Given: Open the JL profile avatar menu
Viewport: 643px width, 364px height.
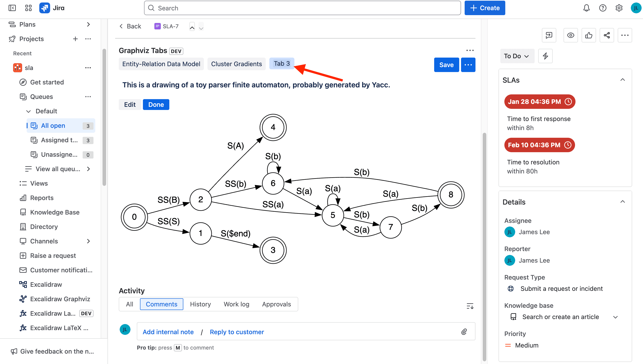Looking at the screenshot, I should coord(636,8).
